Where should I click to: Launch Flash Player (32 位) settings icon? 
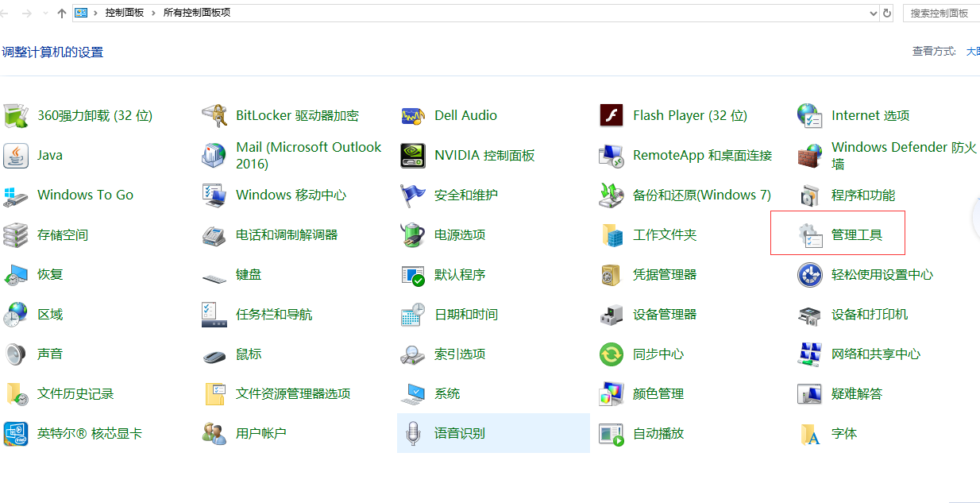(612, 115)
